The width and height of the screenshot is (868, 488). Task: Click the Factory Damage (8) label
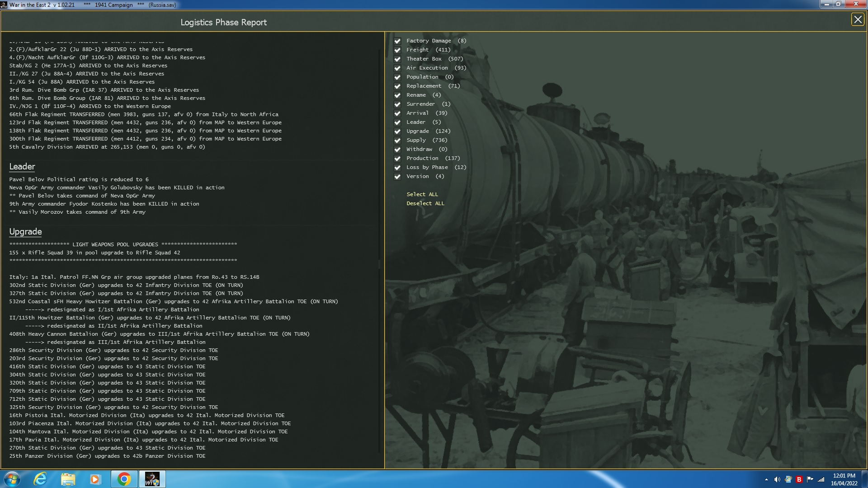[436, 41]
